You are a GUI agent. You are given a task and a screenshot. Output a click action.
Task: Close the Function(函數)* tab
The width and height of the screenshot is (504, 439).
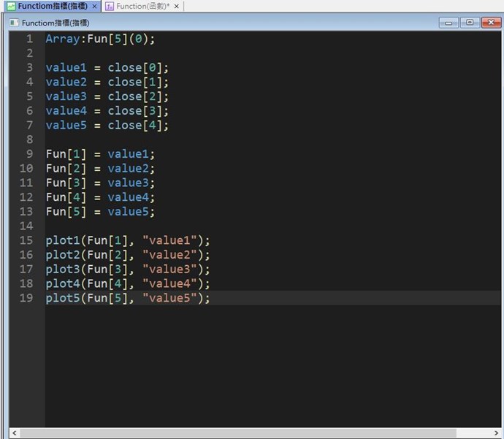click(x=177, y=6)
